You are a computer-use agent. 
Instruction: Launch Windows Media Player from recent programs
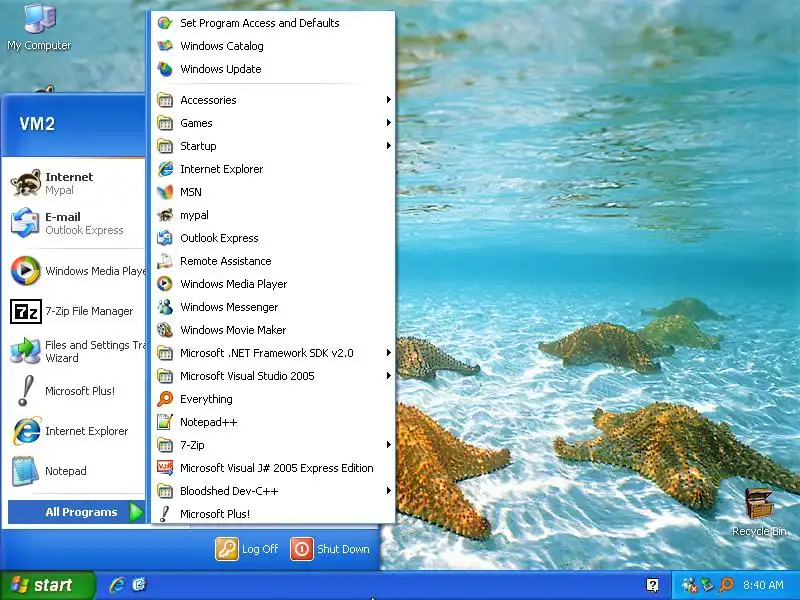[76, 271]
